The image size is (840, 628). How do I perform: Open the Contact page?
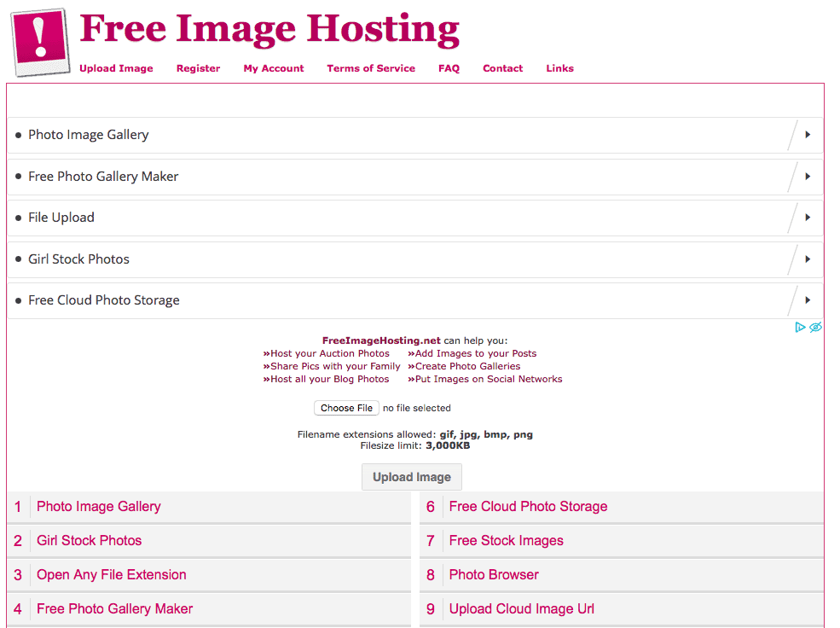pos(503,68)
